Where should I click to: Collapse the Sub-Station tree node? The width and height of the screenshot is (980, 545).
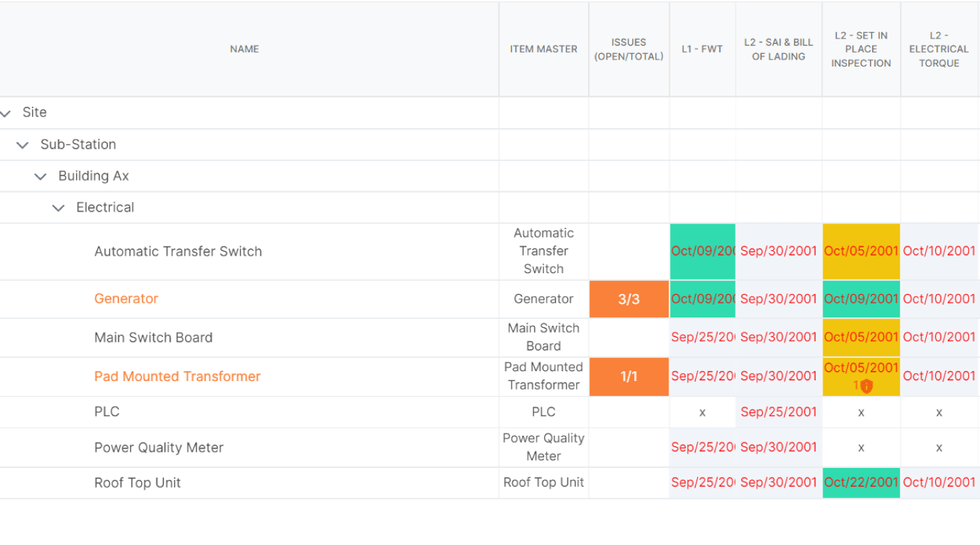(22, 145)
